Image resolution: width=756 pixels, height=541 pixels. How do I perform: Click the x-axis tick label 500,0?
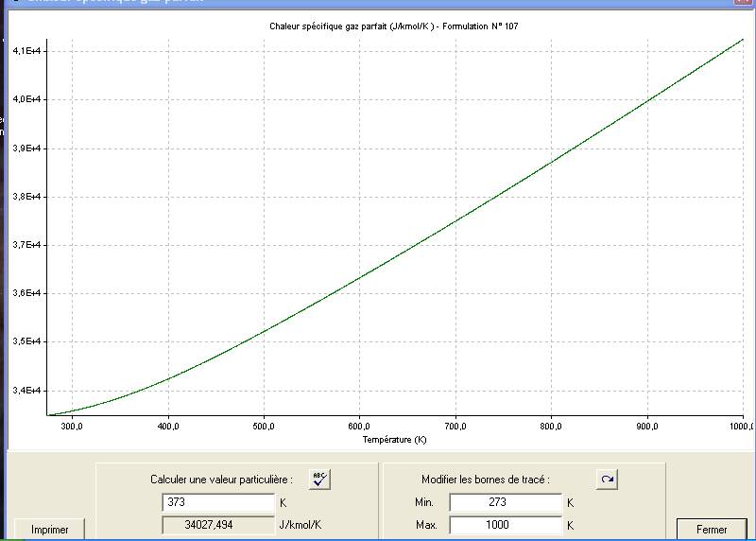click(264, 427)
